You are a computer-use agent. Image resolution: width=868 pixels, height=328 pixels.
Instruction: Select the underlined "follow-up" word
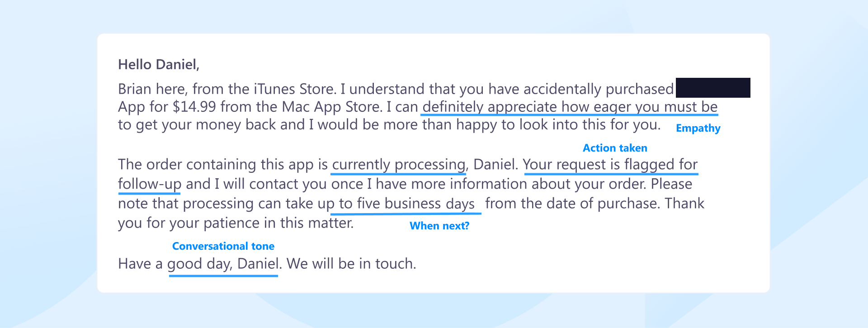[x=150, y=184]
